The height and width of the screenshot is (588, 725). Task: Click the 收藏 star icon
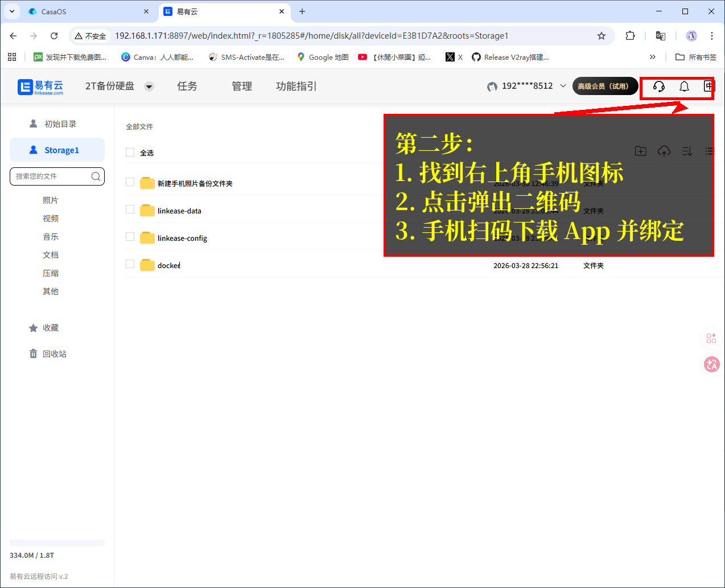point(33,328)
